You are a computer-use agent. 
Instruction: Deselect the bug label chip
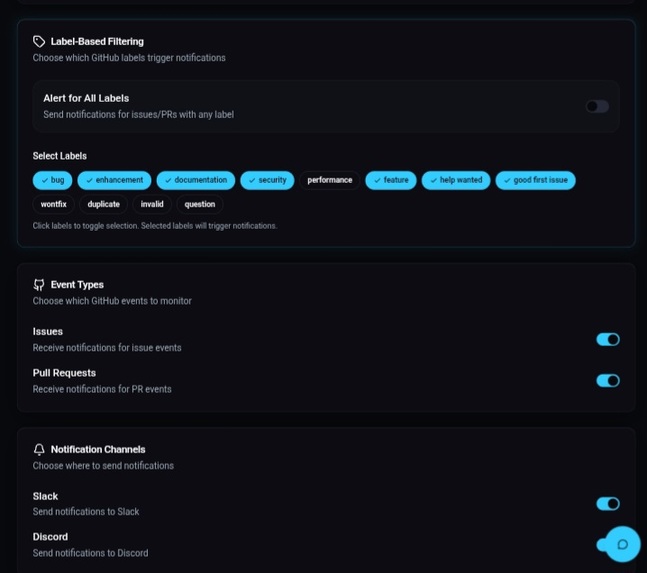(x=52, y=180)
